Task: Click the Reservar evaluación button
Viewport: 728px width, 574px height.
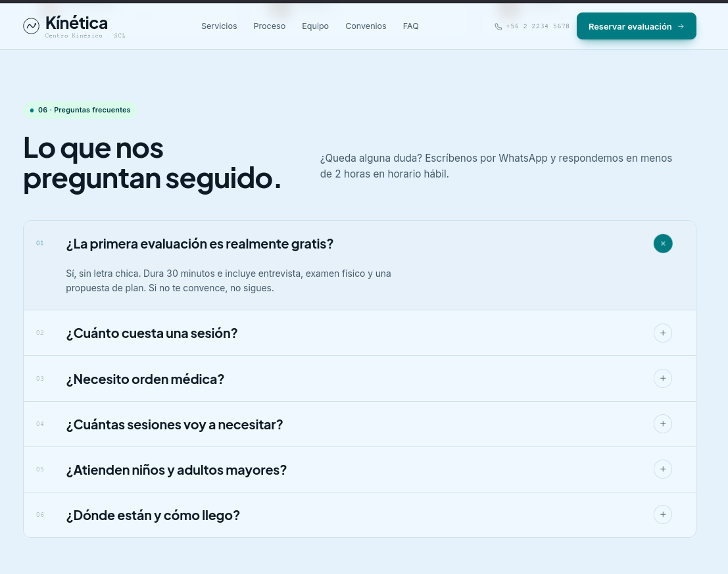Action: pos(636,26)
